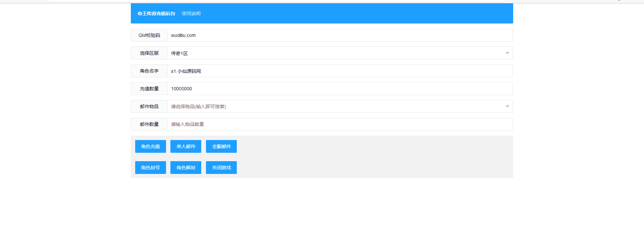This screenshot has height=229, width=644.
Task: Click the GM校验码 label
Action: point(149,35)
